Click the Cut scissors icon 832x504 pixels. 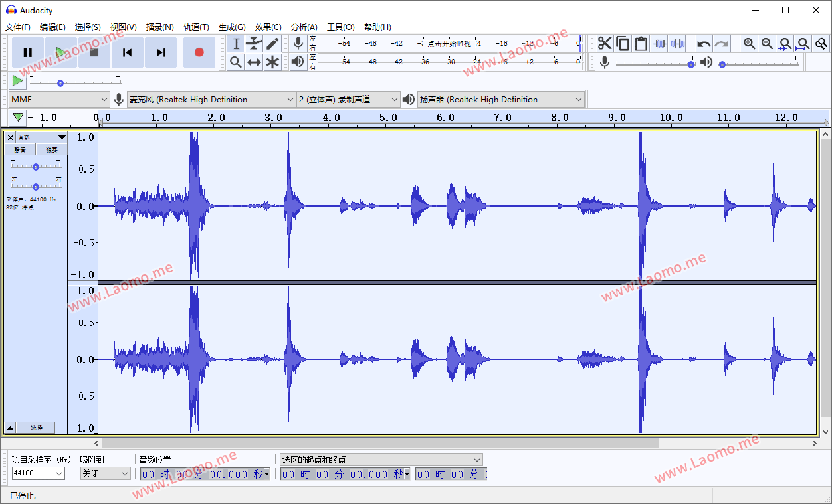pyautogui.click(x=605, y=44)
